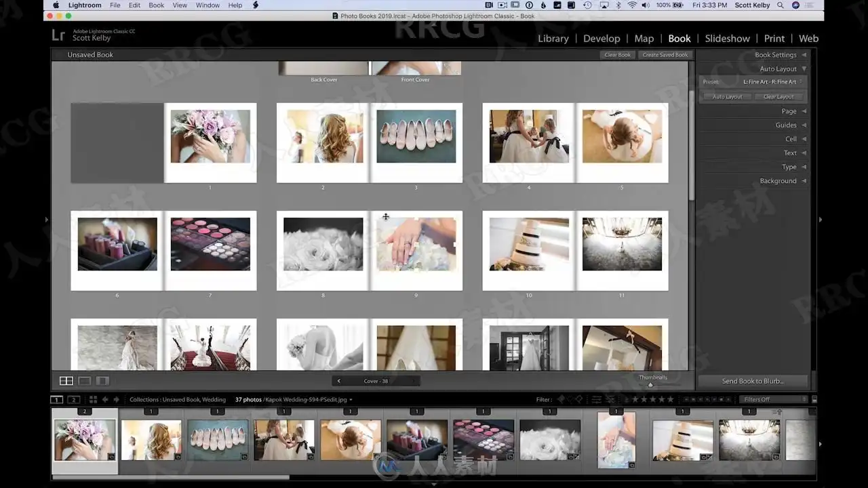Click the Clear Book button
Viewport: 868px width, 488px height.
618,55
